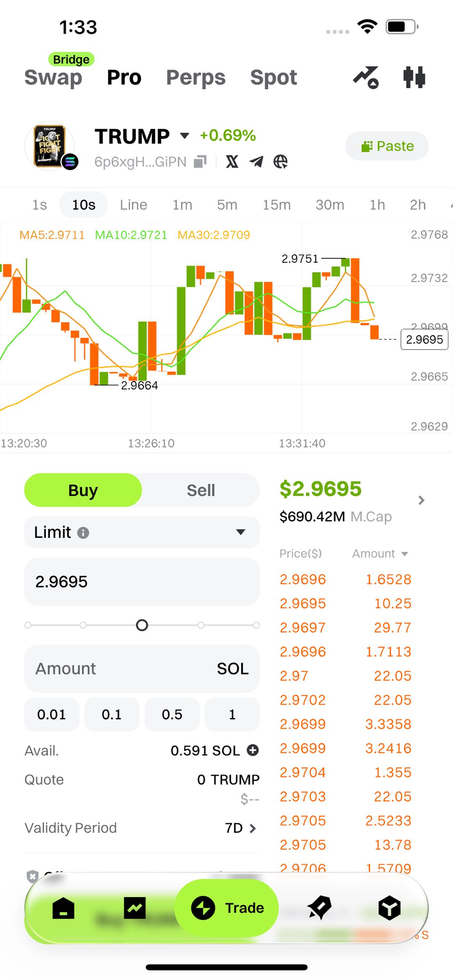This screenshot has width=453, height=980.
Task: Open the token's X profile
Action: click(x=232, y=161)
